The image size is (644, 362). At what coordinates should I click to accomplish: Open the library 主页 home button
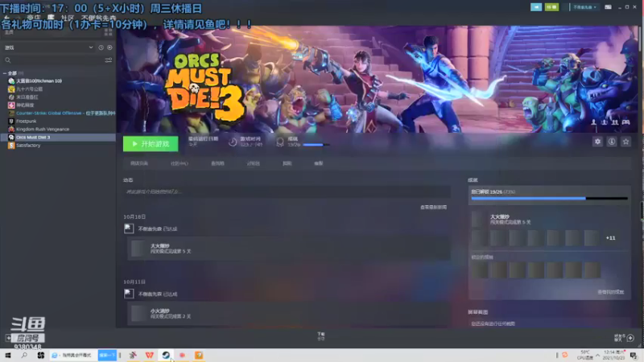tap(9, 32)
